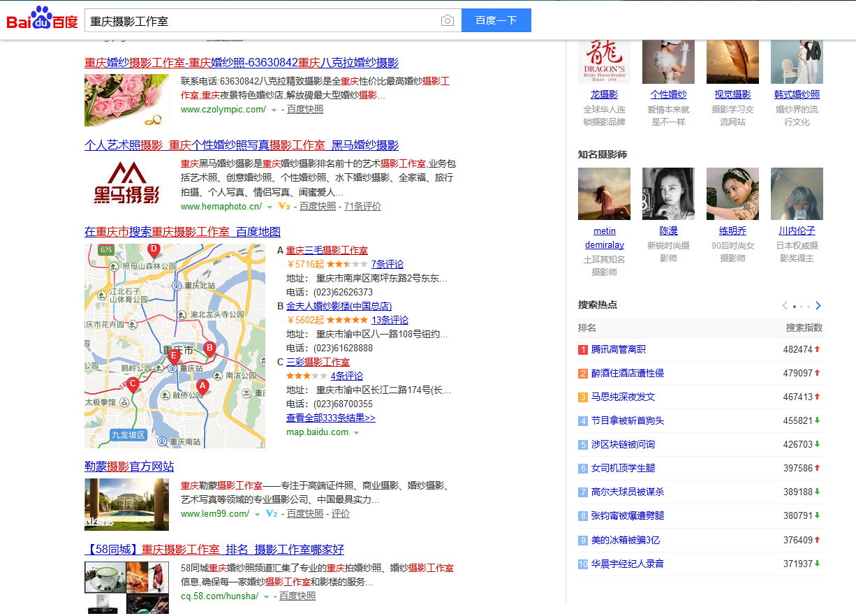Screen dimensions: 856x616
Task: Open the 个性婚纱 link in the sidebar
Action: [x=668, y=94]
